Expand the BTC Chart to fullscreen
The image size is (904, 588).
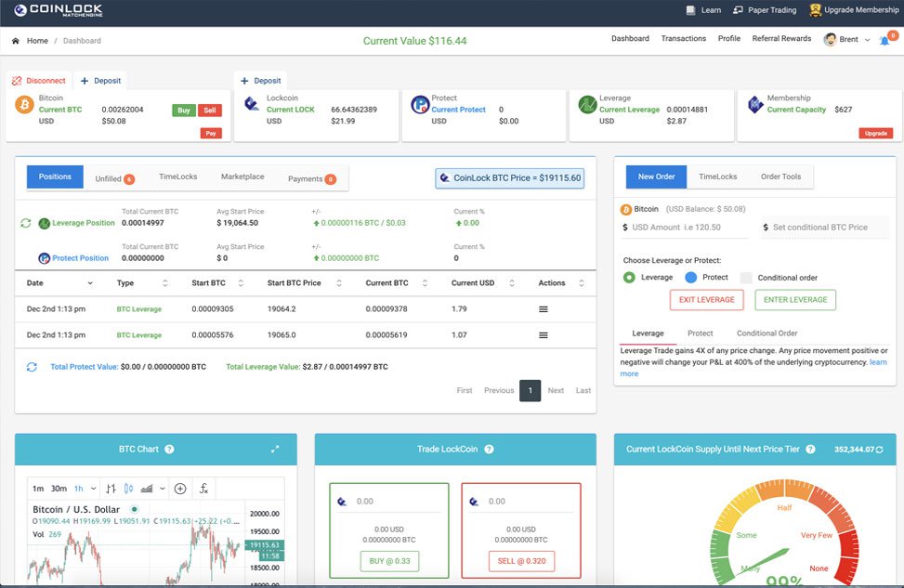275,449
